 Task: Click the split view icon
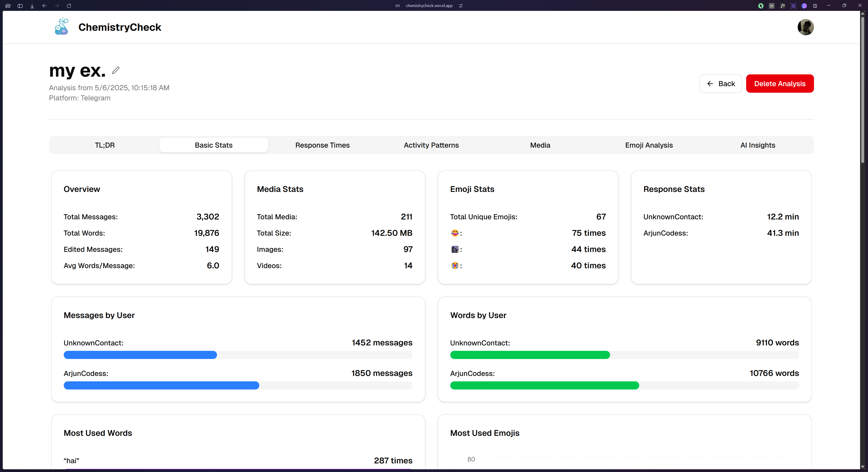click(815, 6)
